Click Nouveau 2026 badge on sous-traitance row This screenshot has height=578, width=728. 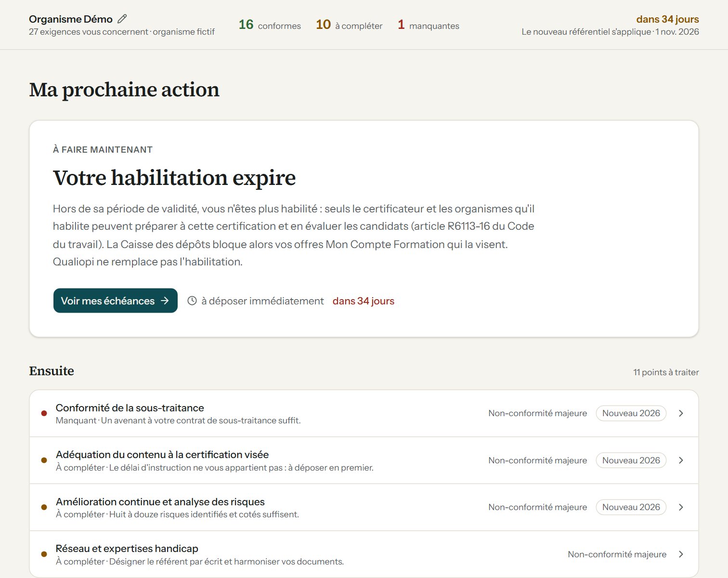tap(631, 413)
